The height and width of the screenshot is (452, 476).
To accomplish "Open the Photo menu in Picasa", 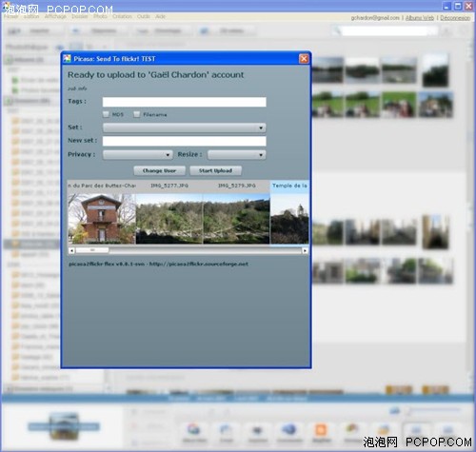I will click(100, 16).
